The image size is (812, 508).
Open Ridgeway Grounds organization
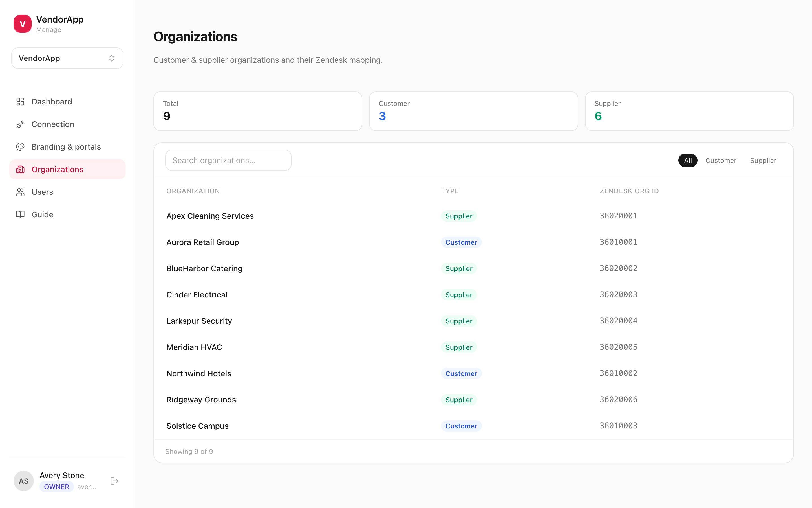[x=201, y=399]
